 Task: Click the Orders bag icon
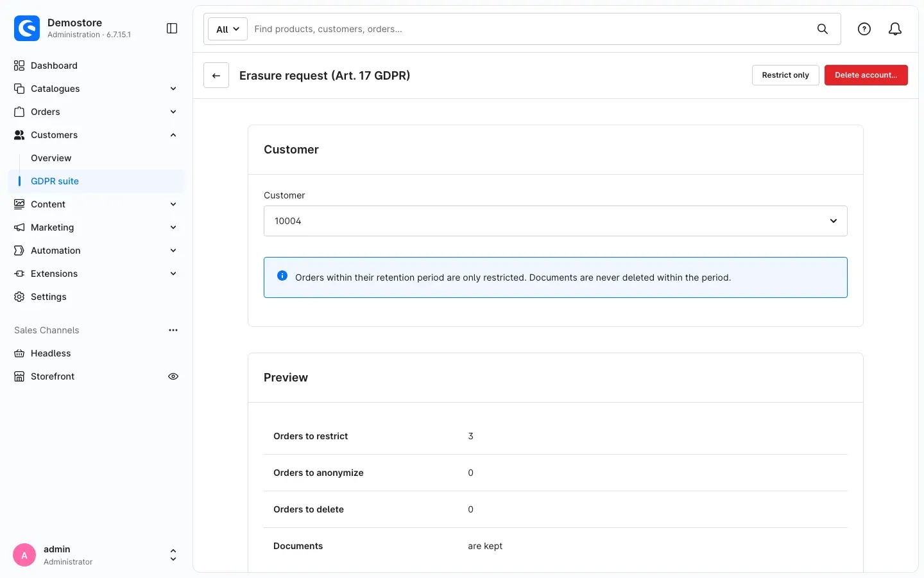point(19,112)
